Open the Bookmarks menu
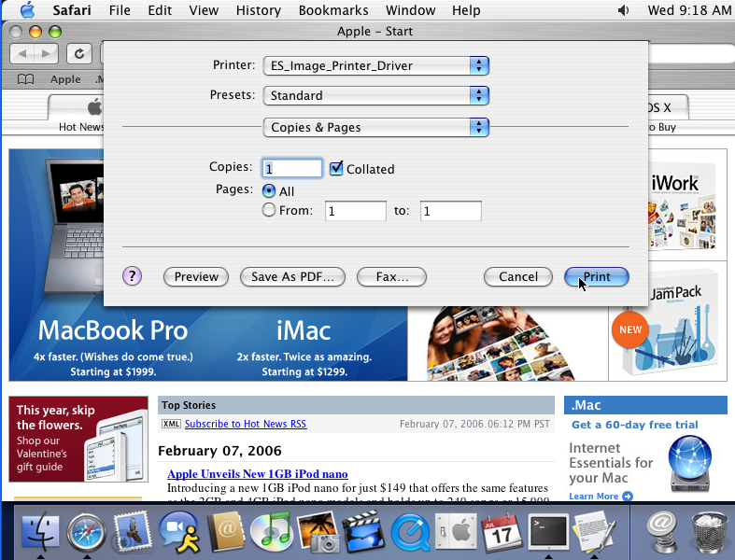Viewport: 735px width, 560px height. pos(333,10)
